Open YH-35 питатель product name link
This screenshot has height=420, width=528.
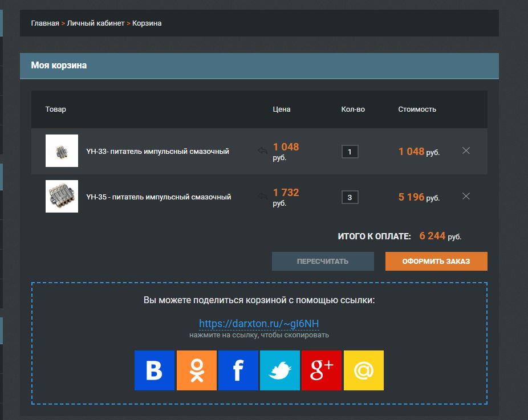tap(159, 197)
